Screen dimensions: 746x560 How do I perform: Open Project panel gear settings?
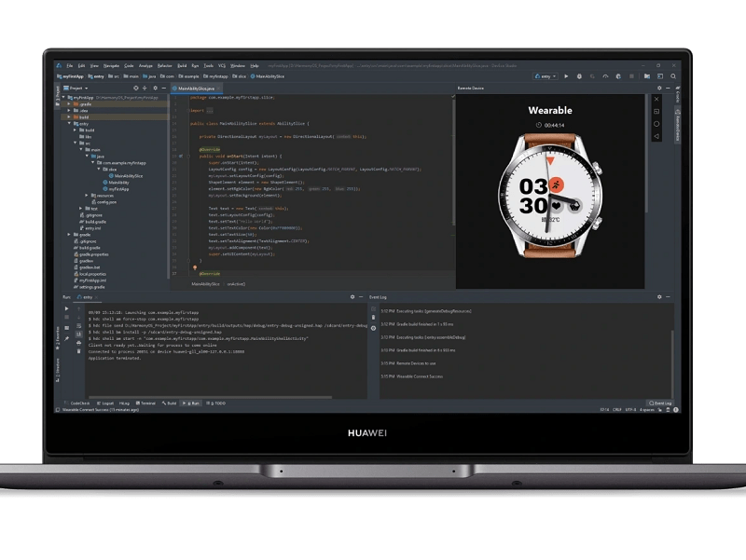click(x=155, y=88)
